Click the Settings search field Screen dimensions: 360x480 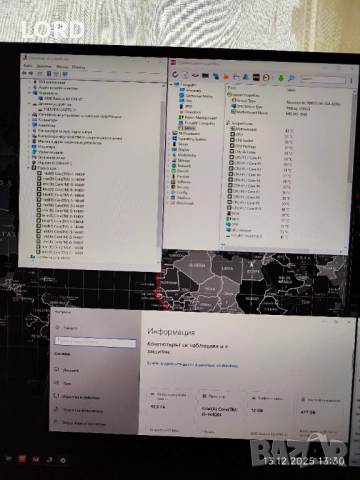coord(95,342)
